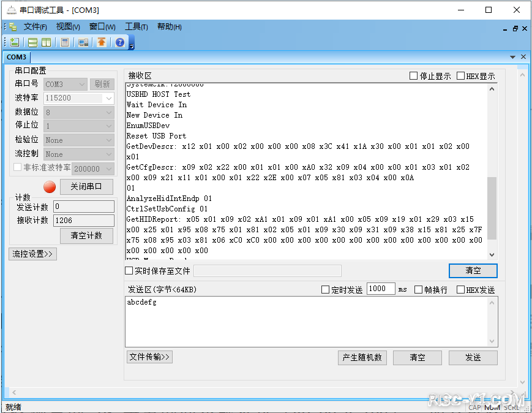Click the blue help question mark icon
Image resolution: width=532 pixels, height=413 pixels.
120,42
